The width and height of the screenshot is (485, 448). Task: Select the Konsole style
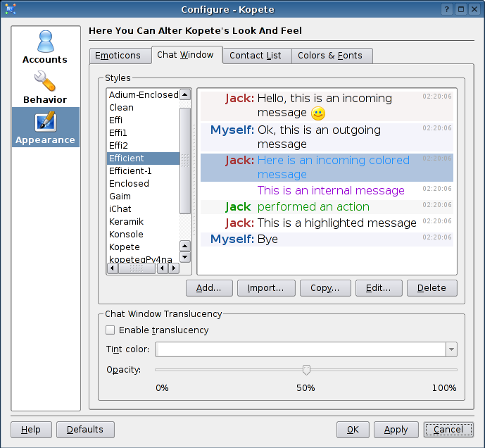click(x=143, y=235)
